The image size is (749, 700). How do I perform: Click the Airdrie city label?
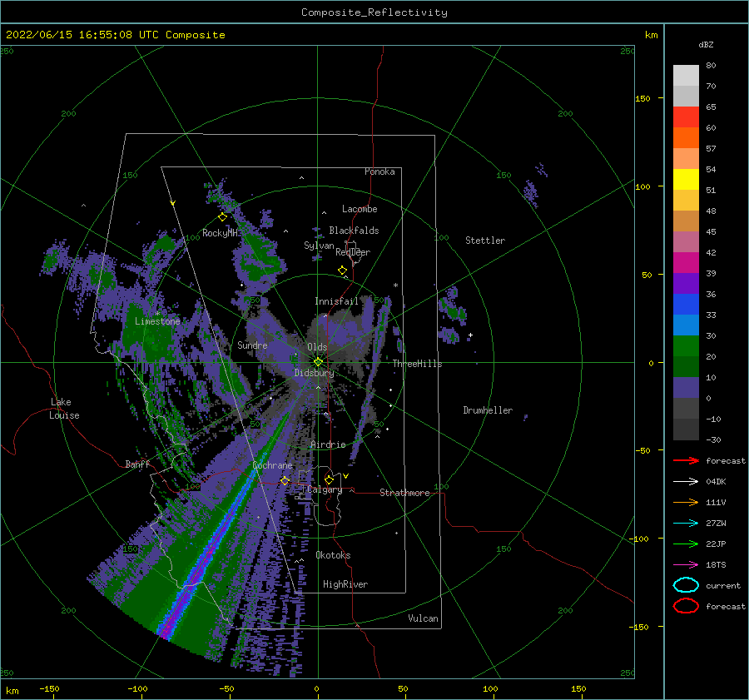(x=328, y=444)
